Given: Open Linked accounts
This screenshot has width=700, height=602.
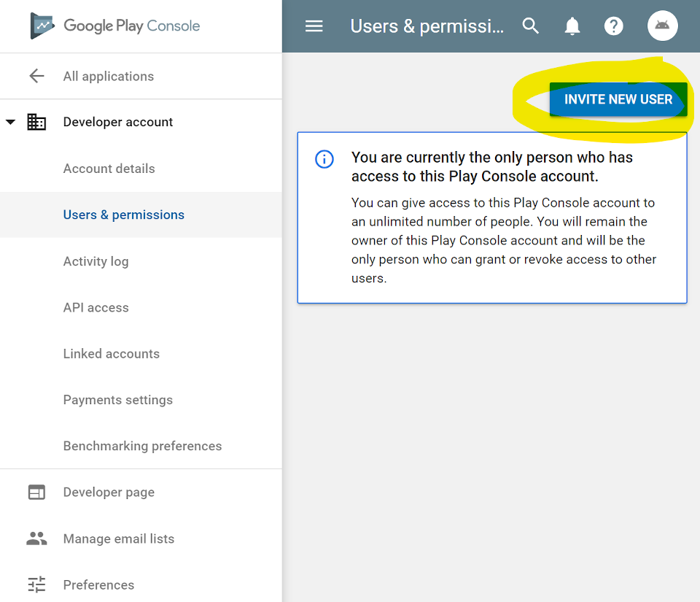Looking at the screenshot, I should [x=111, y=354].
